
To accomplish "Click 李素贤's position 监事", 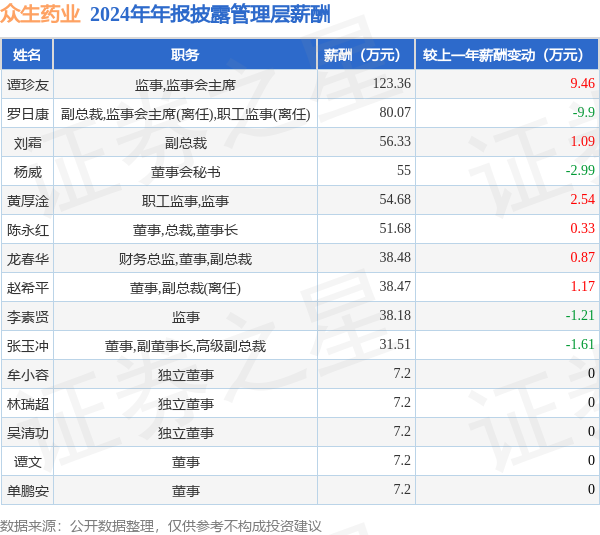I will pyautogui.click(x=185, y=317).
